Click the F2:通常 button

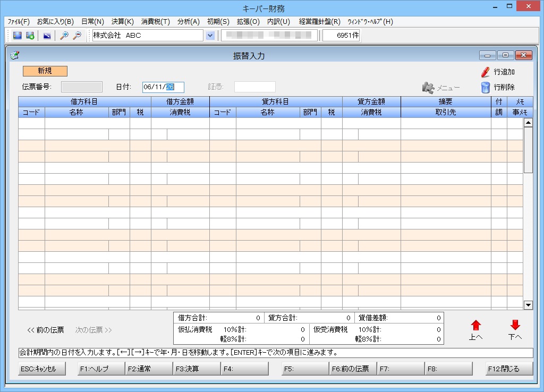click(149, 369)
